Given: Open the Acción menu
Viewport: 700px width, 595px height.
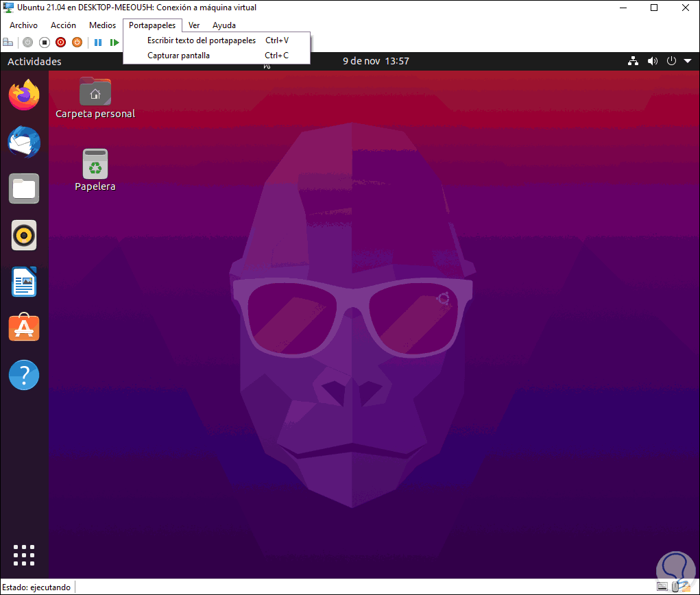Looking at the screenshot, I should pos(63,25).
